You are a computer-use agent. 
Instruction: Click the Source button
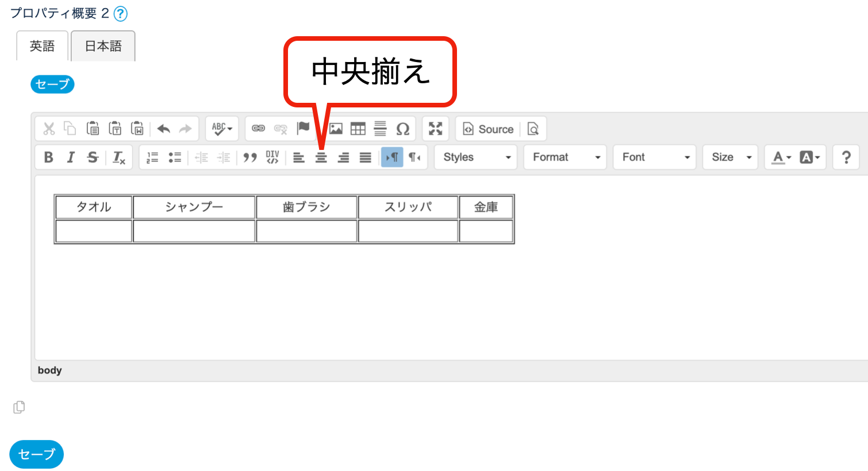pyautogui.click(x=488, y=129)
